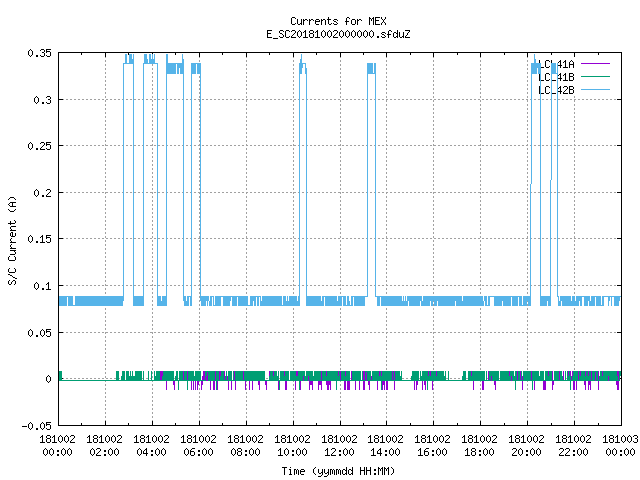Click the y-axis label 'S/C Current (A)'
The image size is (640, 480).
pyautogui.click(x=12, y=241)
